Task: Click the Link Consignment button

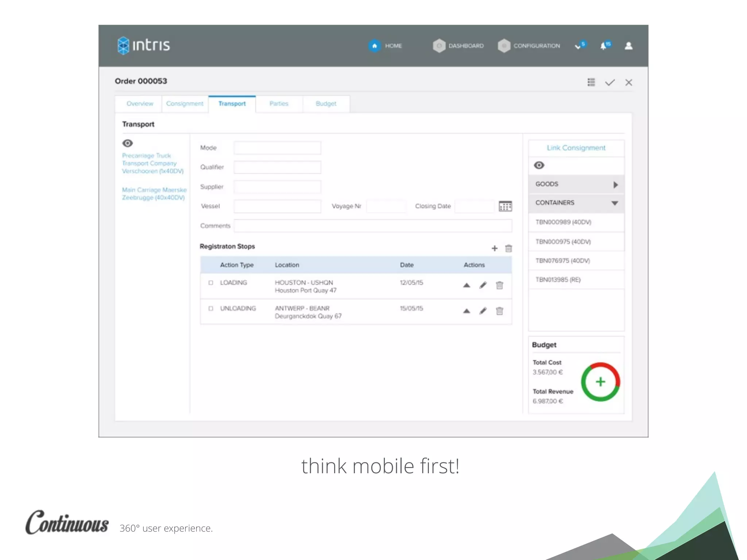Action: (x=576, y=148)
